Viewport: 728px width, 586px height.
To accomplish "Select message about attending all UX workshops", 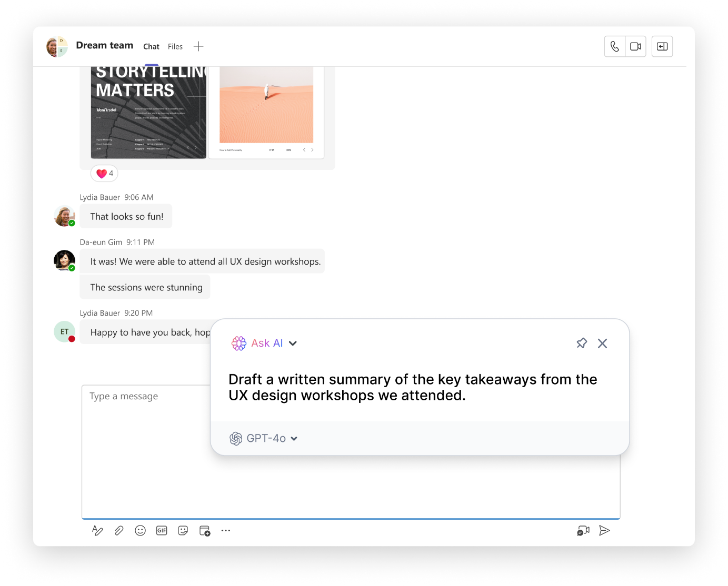I will [x=203, y=261].
